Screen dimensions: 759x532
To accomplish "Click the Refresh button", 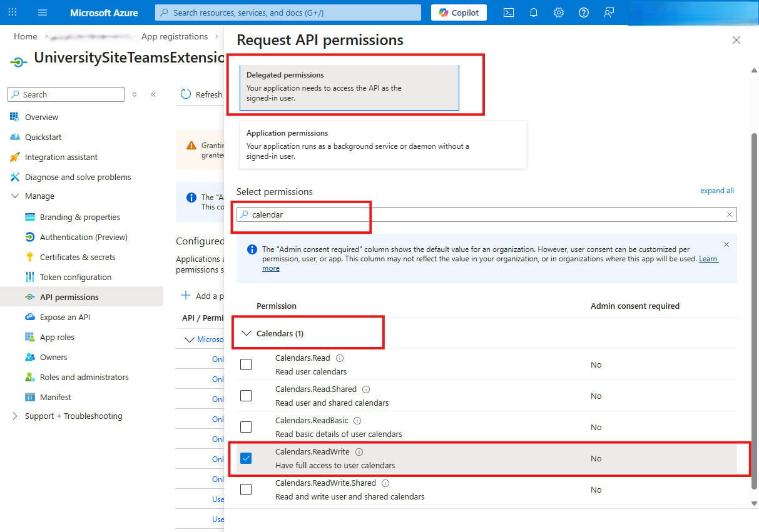I will point(201,94).
